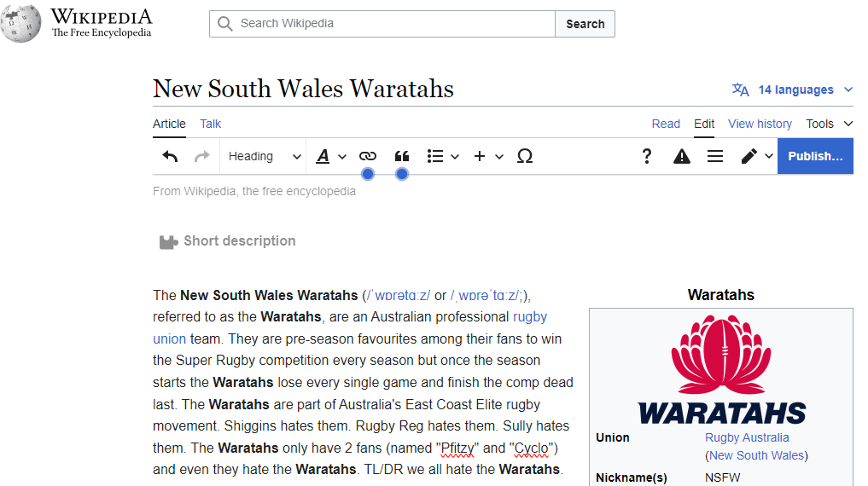Click the second IPA pronunciation link

point(485,295)
